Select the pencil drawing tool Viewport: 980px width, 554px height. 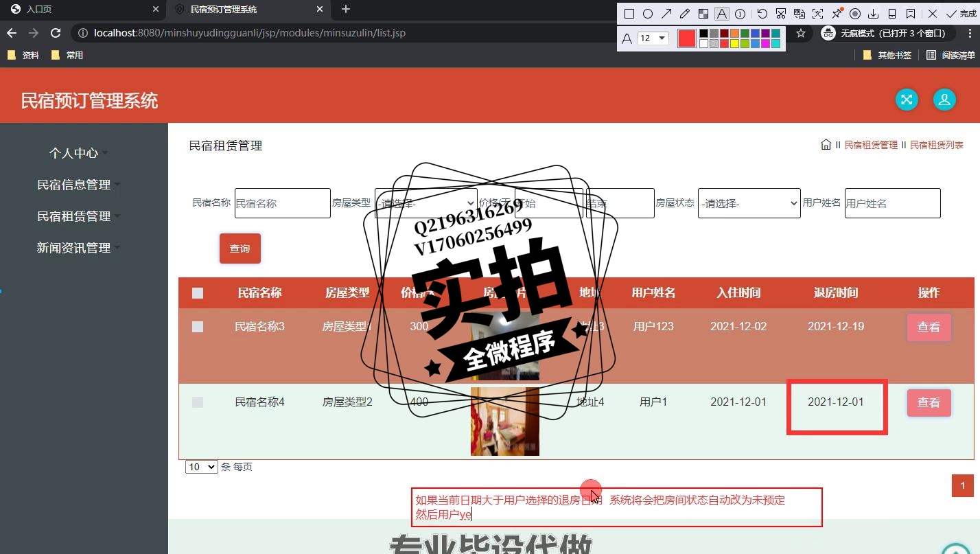pyautogui.click(x=684, y=14)
